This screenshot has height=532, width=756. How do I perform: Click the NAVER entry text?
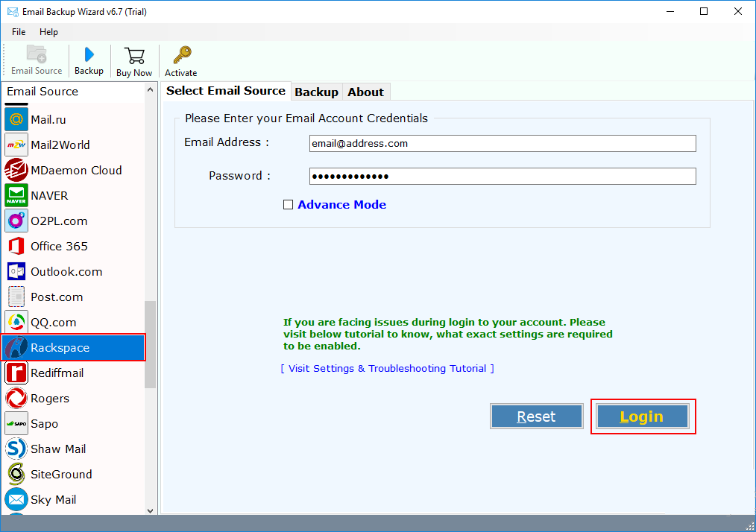click(x=49, y=196)
